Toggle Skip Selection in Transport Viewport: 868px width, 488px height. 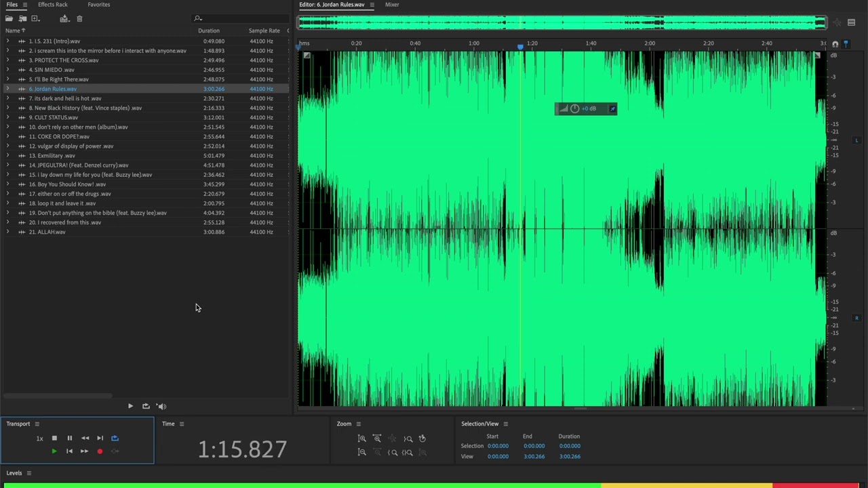pos(115,451)
